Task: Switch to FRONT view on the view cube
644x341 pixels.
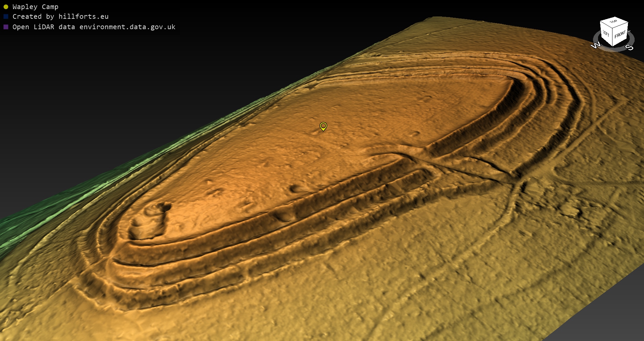Action: [620, 35]
